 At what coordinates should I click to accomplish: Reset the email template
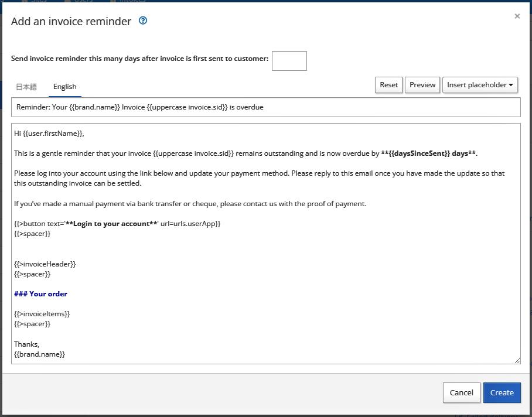(388, 85)
